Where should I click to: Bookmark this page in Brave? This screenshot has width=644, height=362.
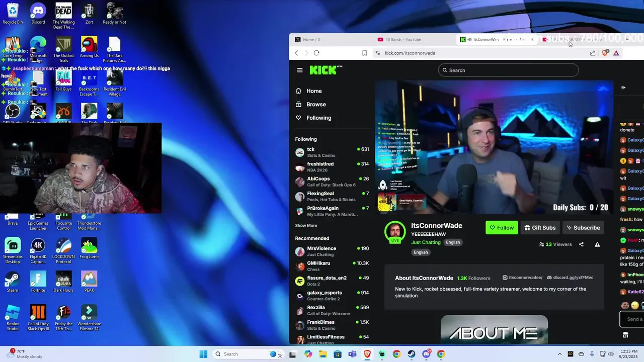(x=364, y=53)
